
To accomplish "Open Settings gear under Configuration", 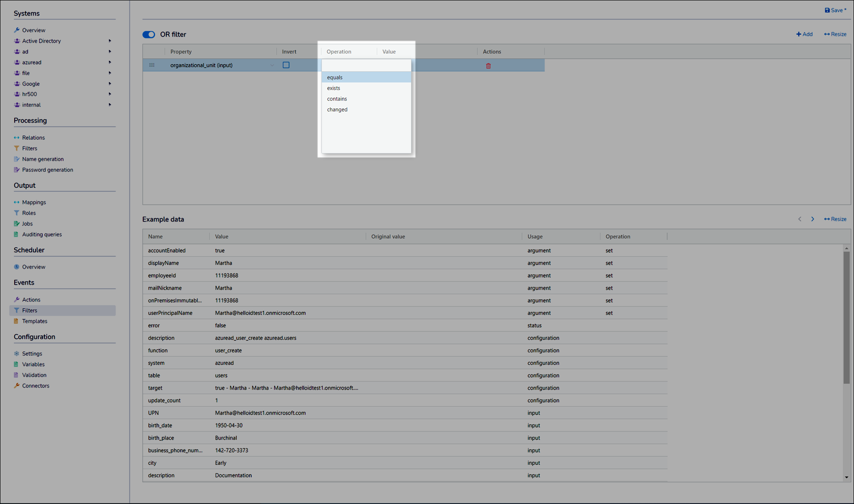I will (x=16, y=354).
